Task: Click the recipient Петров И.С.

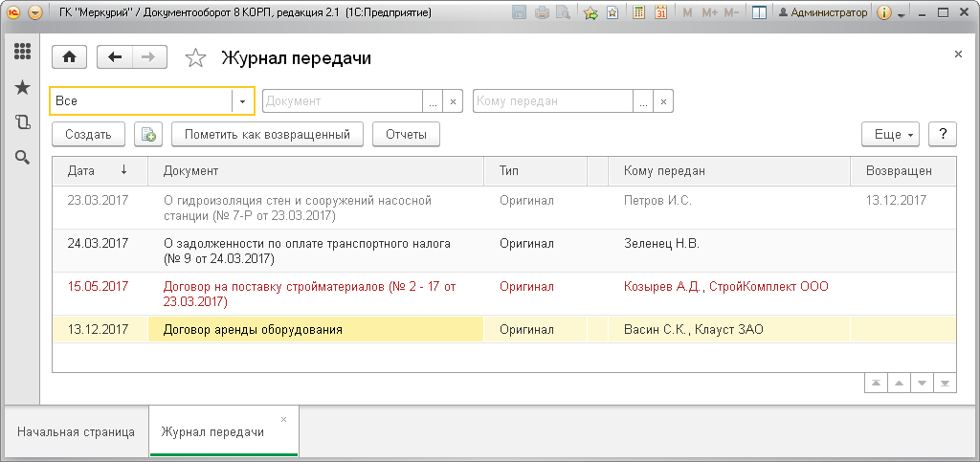Action: [x=658, y=201]
